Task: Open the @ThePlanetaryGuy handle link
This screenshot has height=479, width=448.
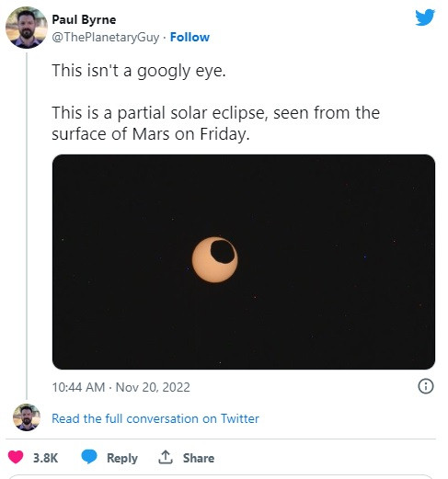Action: (x=106, y=38)
